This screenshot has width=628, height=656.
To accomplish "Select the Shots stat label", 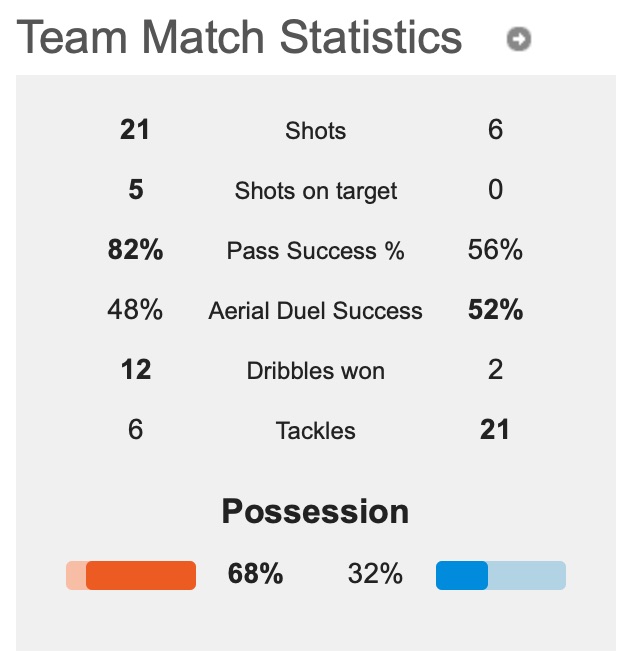I will coord(315,131).
